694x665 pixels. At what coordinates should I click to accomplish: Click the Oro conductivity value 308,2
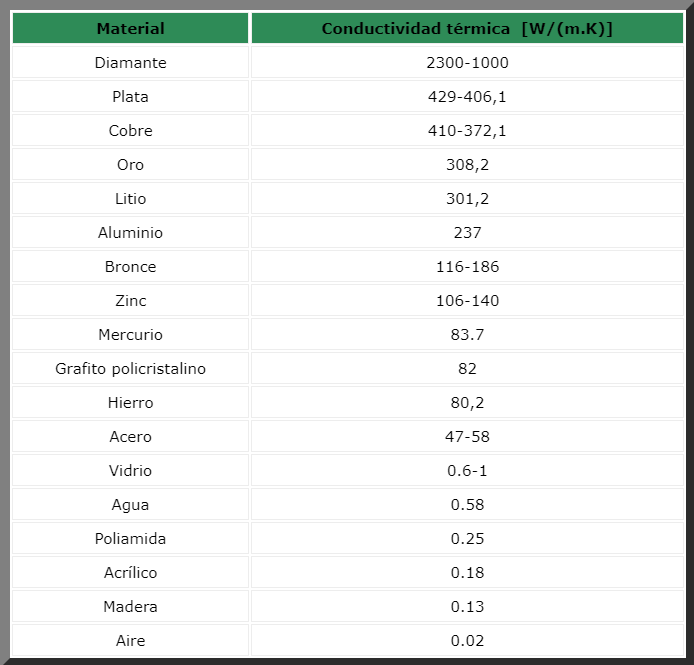click(467, 165)
